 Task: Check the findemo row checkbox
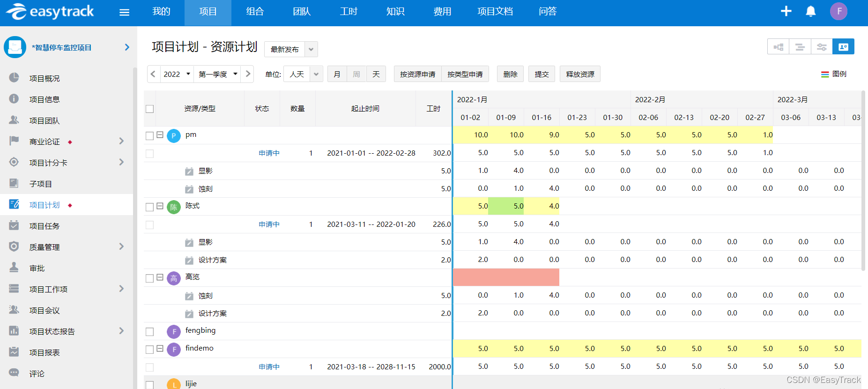(x=150, y=350)
